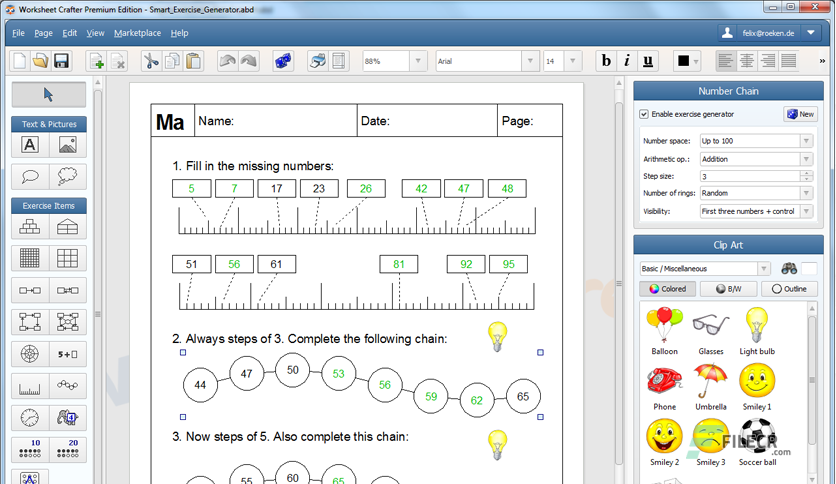Open the Help menu
This screenshot has height=484, width=836.
click(x=179, y=33)
